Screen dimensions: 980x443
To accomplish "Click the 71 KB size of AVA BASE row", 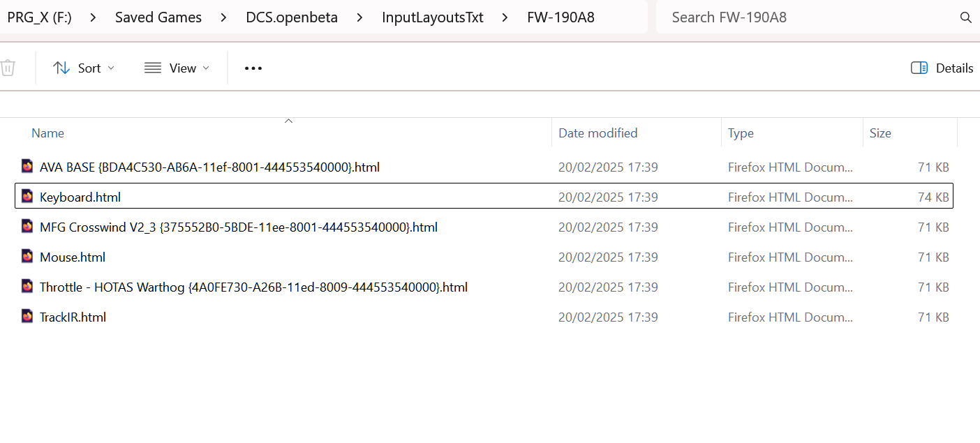I will click(933, 167).
